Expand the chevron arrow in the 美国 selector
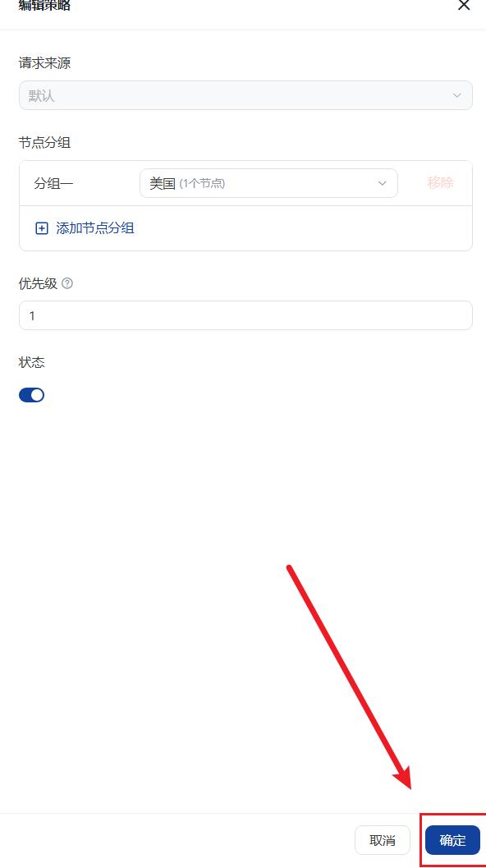The height and width of the screenshot is (868, 486). [382, 183]
